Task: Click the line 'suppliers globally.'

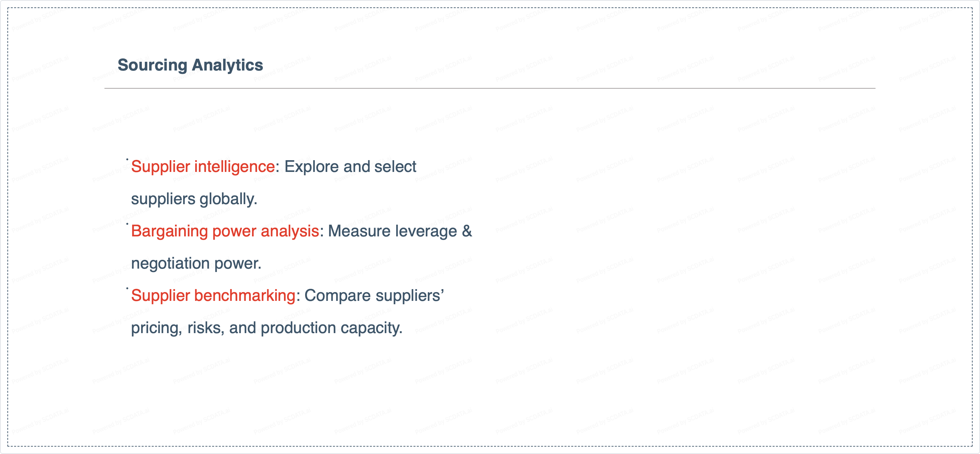Action: (x=194, y=199)
